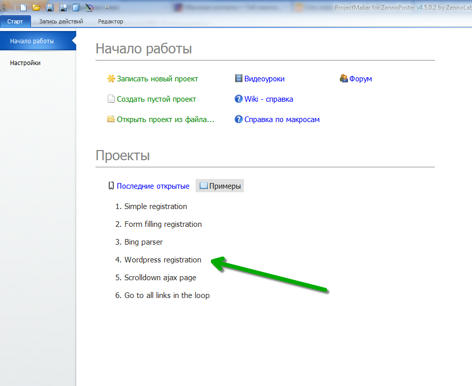Viewport: 472px width, 386px height.
Task: Open the Видеоуроки link
Action: [x=264, y=79]
